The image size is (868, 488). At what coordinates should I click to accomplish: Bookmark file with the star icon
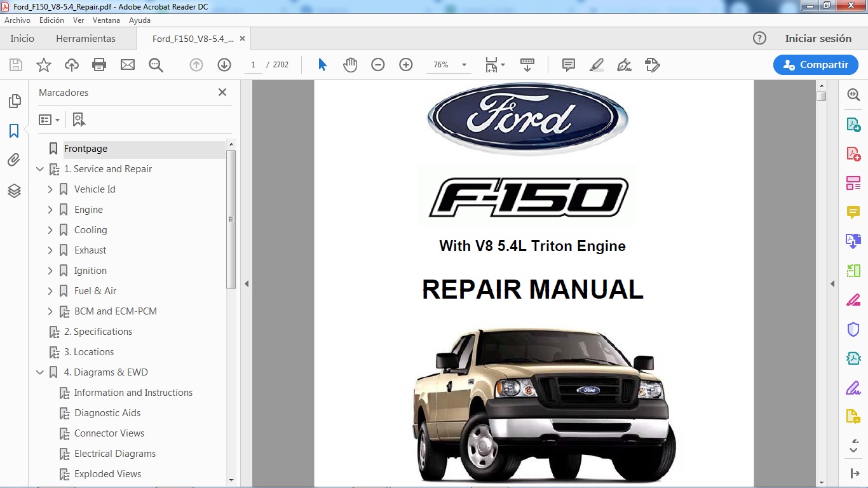point(44,65)
